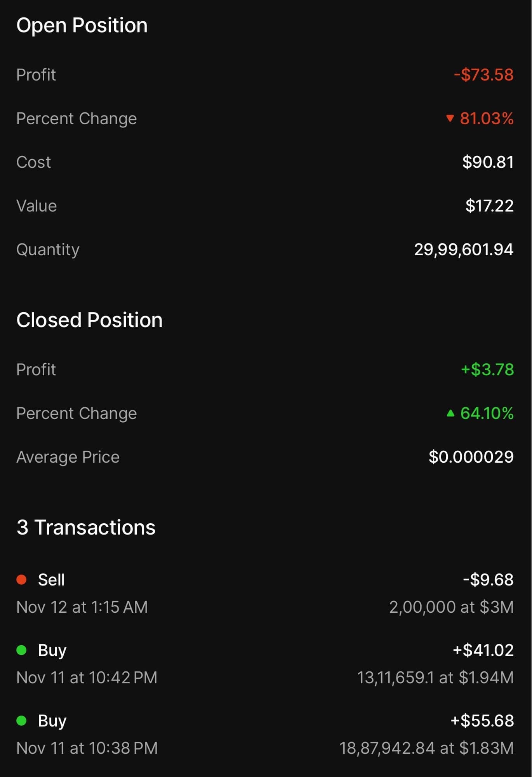Click the green dot beside the 10:38 PM Buy

tap(21, 721)
